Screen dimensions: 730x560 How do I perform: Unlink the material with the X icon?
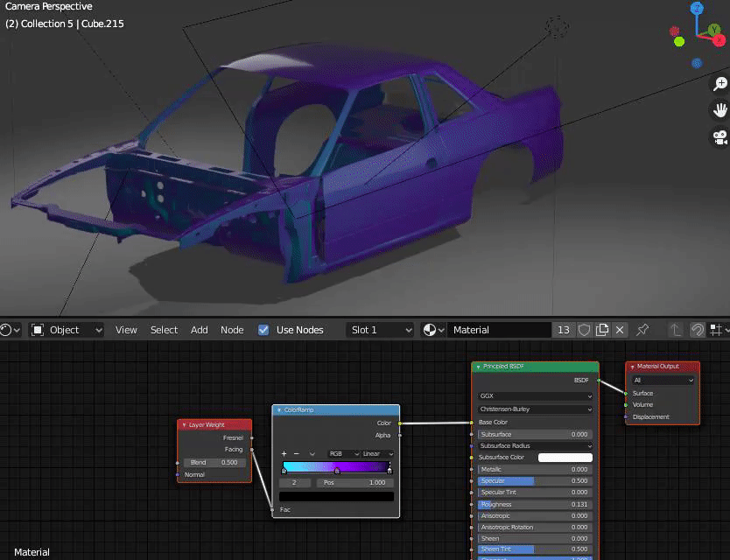pos(620,330)
